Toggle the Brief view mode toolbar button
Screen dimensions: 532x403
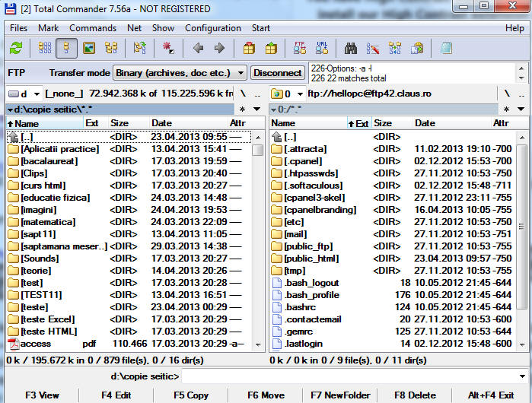[x=45, y=49]
